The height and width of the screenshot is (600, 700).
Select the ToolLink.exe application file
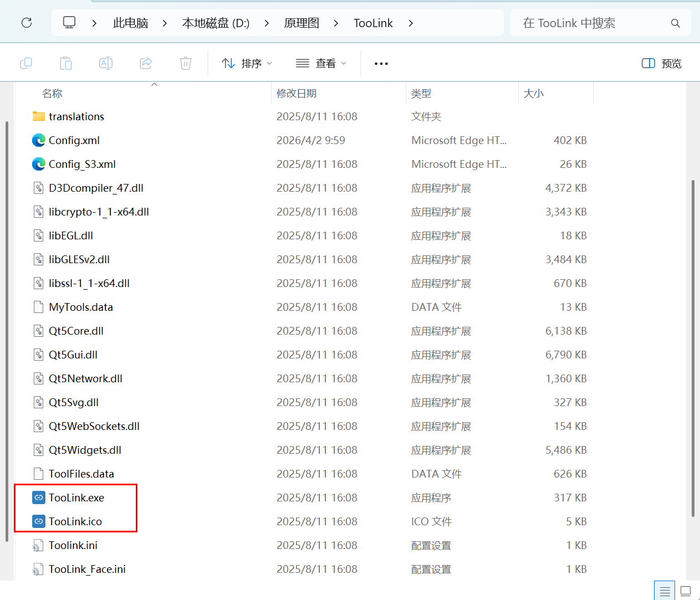coord(76,498)
